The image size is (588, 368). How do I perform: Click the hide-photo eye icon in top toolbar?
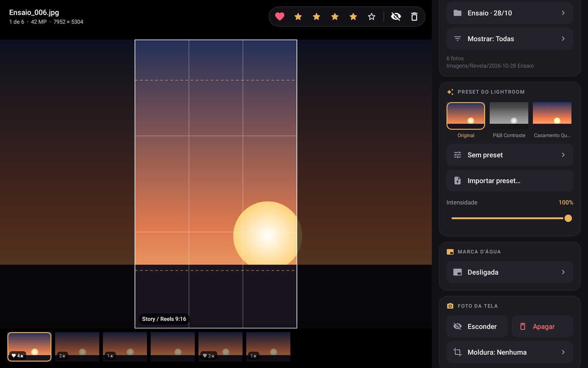click(x=396, y=17)
